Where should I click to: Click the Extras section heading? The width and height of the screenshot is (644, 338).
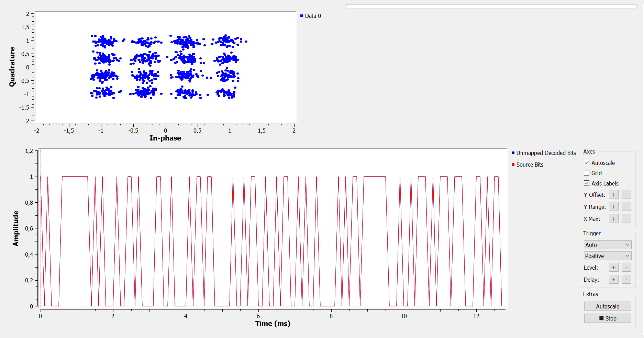point(590,294)
